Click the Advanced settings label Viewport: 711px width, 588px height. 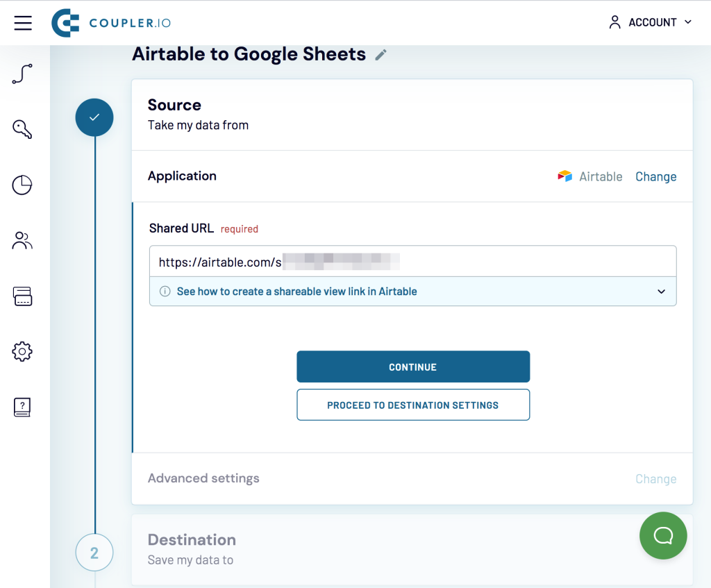pos(203,478)
